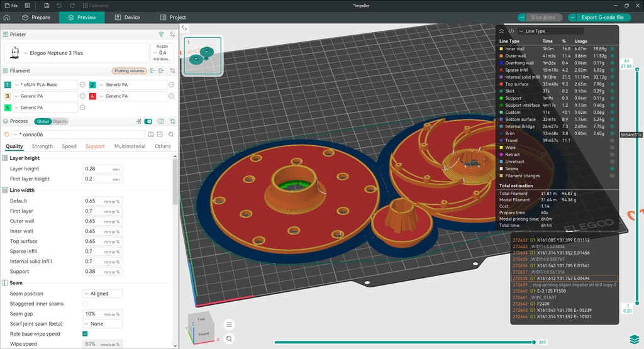
Task: Select Objects in Global/Objects toggle
Action: (x=60, y=121)
